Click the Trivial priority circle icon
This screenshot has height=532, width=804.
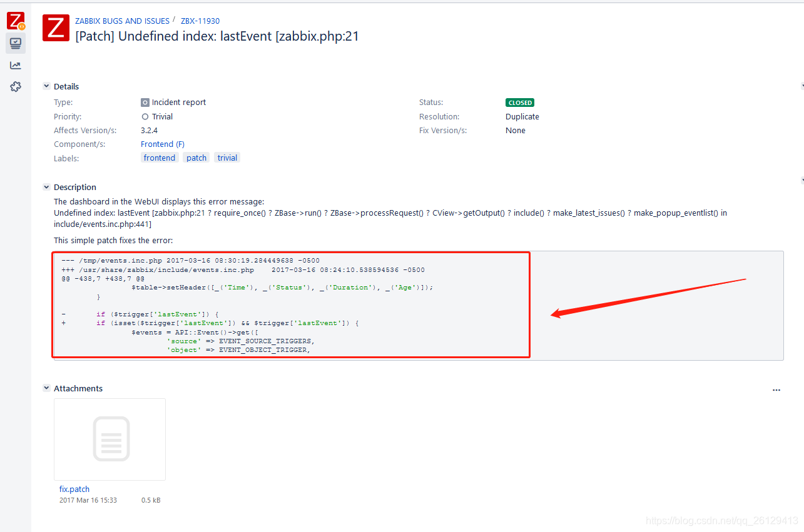(x=145, y=117)
